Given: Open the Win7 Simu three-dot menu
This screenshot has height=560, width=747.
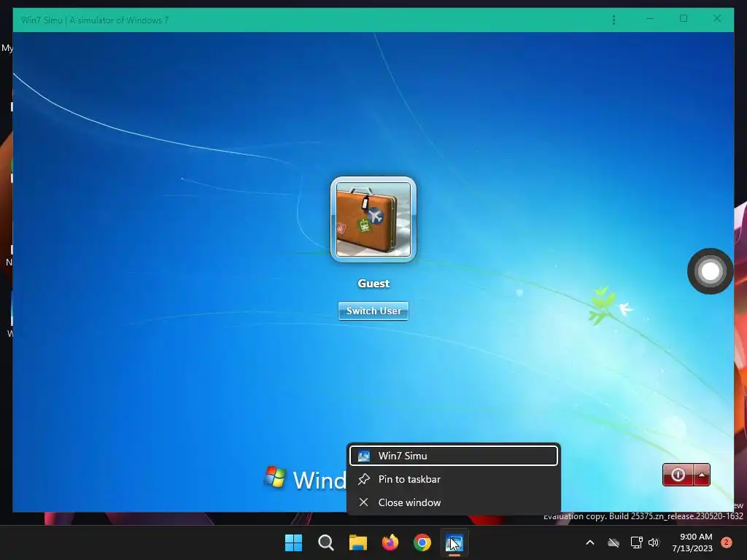Looking at the screenshot, I should point(614,20).
